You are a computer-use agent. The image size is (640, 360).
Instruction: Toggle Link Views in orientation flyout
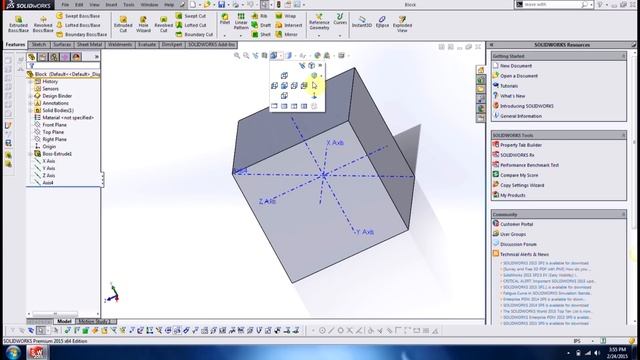tap(314, 106)
